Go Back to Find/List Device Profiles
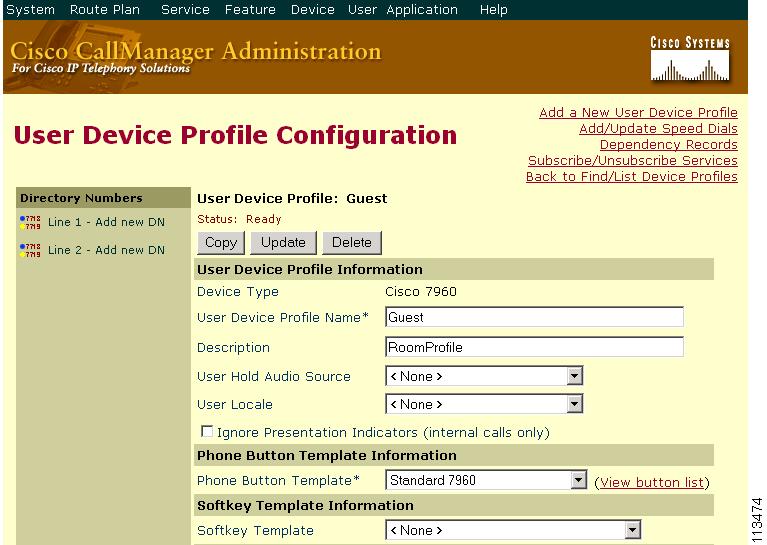 tap(632, 177)
